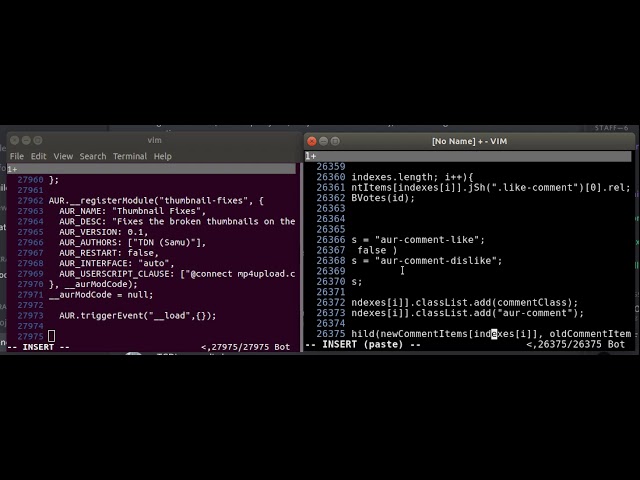
Task: Open the Terminal menu in left vim window
Action: pyautogui.click(x=130, y=156)
